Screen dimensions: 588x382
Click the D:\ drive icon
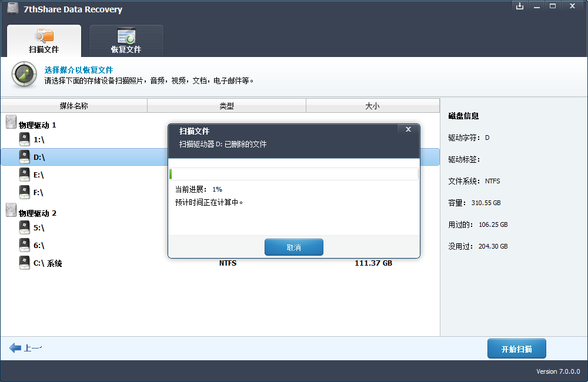coord(24,157)
